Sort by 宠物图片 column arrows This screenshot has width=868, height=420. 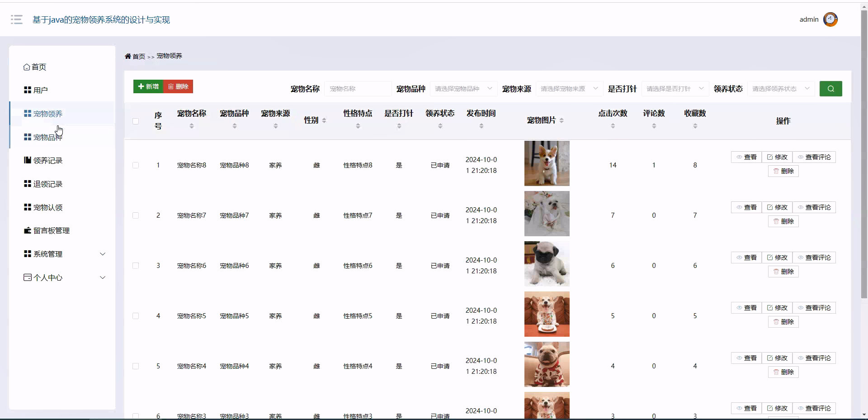coord(561,120)
